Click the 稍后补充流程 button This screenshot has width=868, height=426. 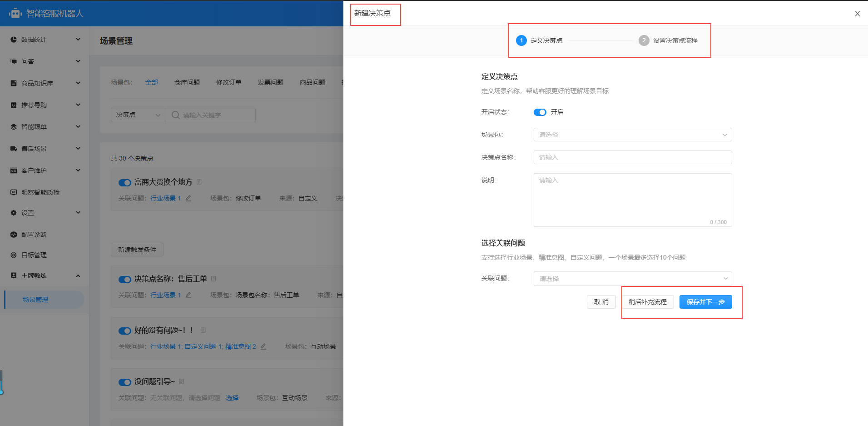[648, 302]
